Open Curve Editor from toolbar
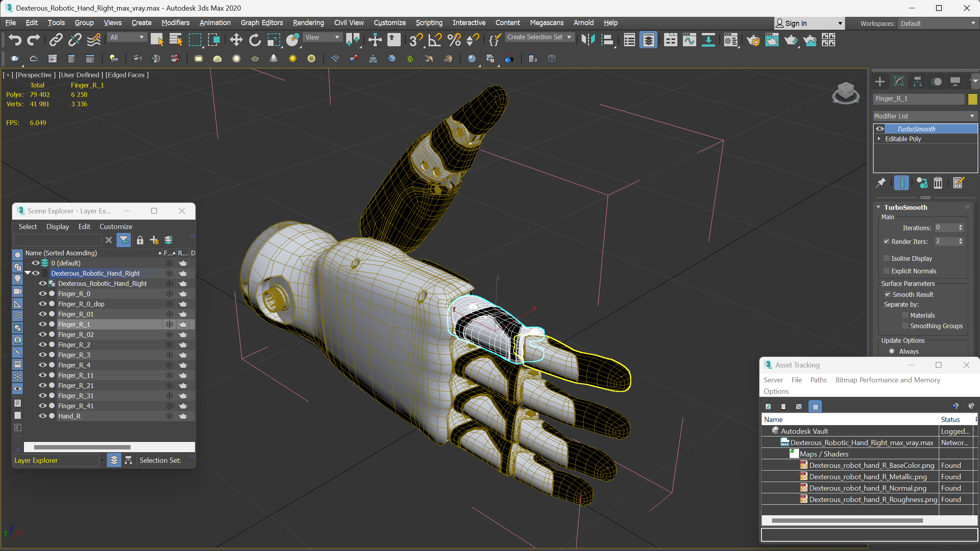 (x=689, y=40)
